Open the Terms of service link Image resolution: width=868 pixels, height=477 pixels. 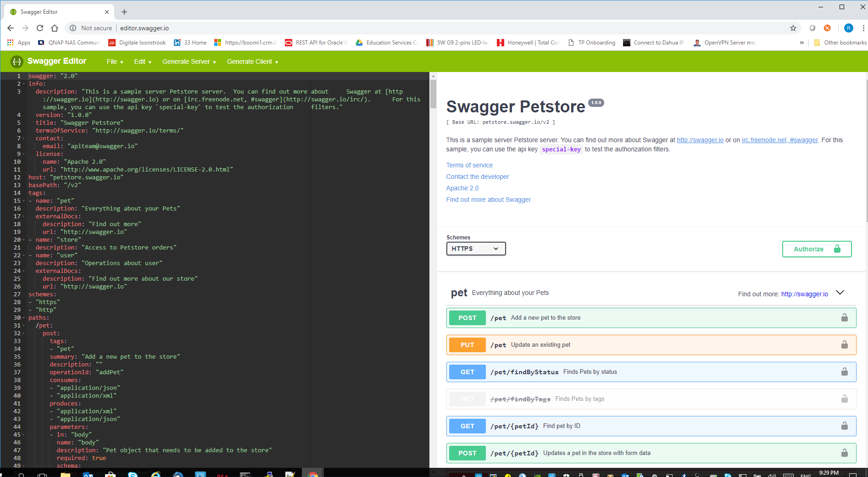point(469,165)
